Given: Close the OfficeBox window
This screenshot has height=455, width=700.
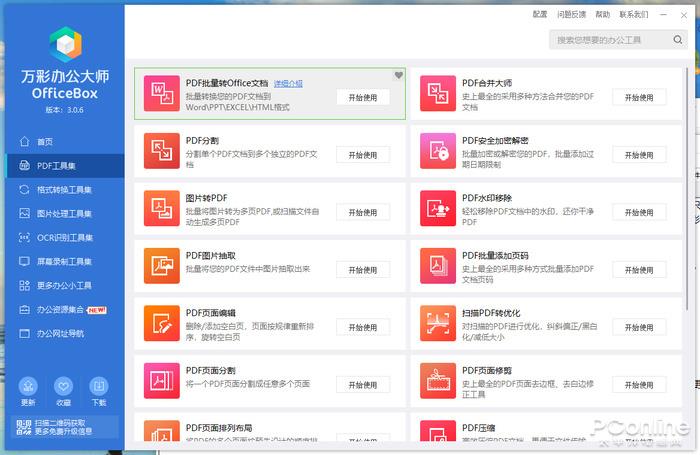Looking at the screenshot, I should coord(684,15).
